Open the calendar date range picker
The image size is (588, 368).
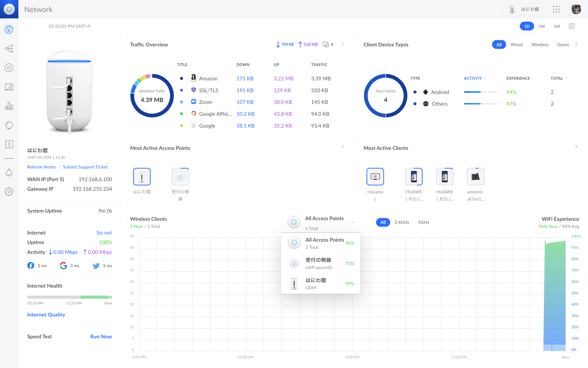572,26
